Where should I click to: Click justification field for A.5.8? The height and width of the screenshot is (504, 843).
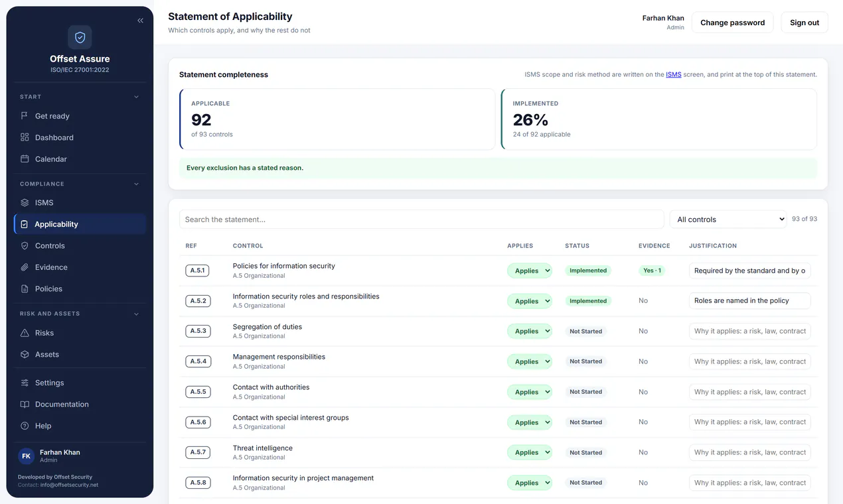[749, 483]
